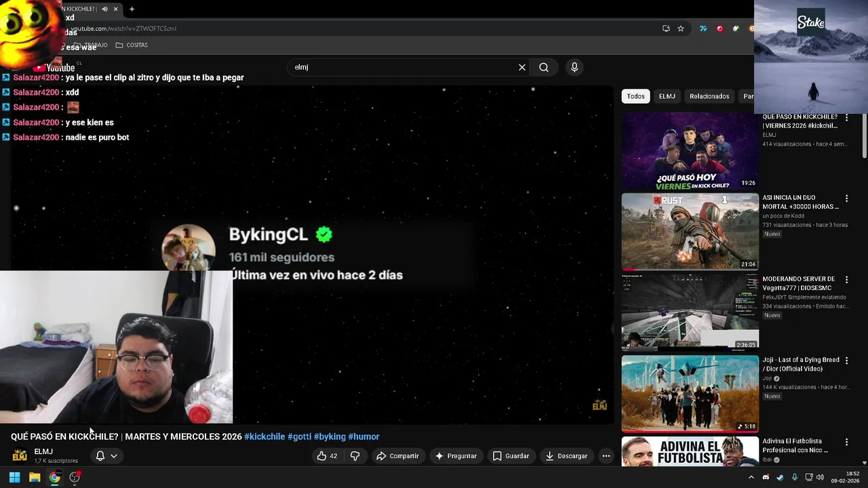Select the Todos filter chip
This screenshot has width=868, height=488.
click(635, 96)
